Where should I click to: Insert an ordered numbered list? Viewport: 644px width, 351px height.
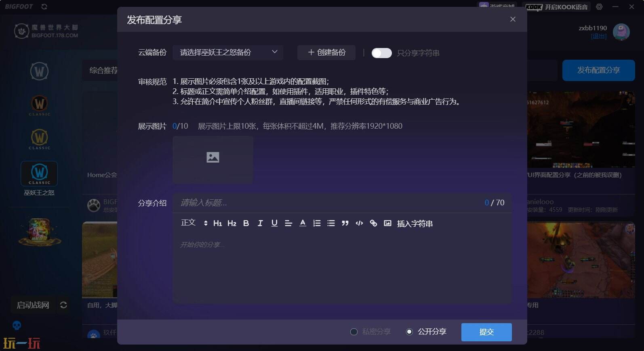point(317,223)
